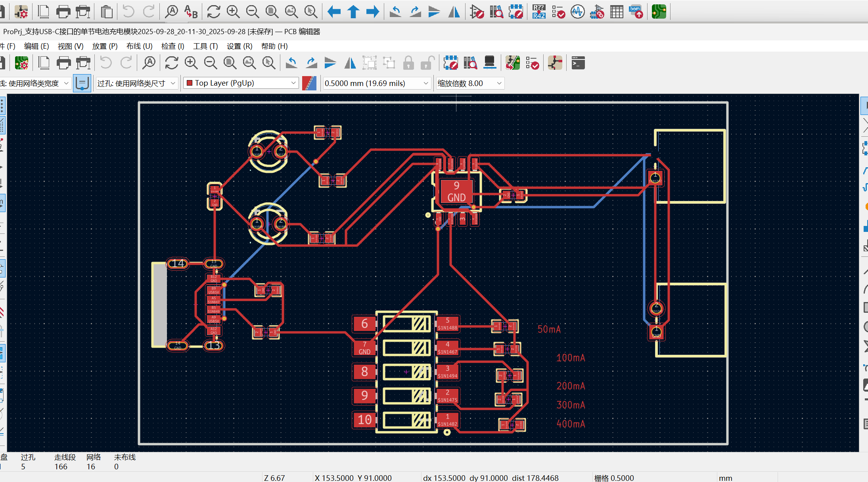Click the BOM export icon
868x482 pixels.
tap(636, 12)
